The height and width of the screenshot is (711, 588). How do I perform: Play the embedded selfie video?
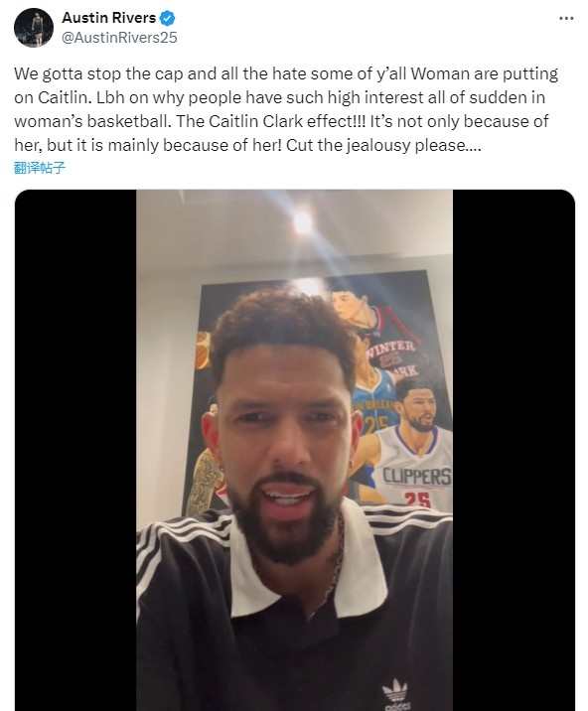294,450
